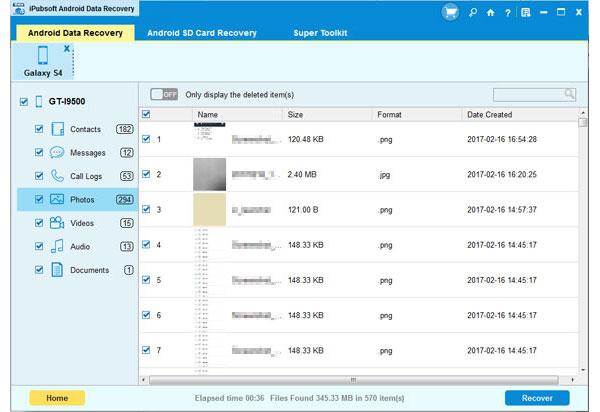Uncheck the GT-I9500 device checkbox
Viewport: 600px width, 412px height.
pyautogui.click(x=24, y=102)
